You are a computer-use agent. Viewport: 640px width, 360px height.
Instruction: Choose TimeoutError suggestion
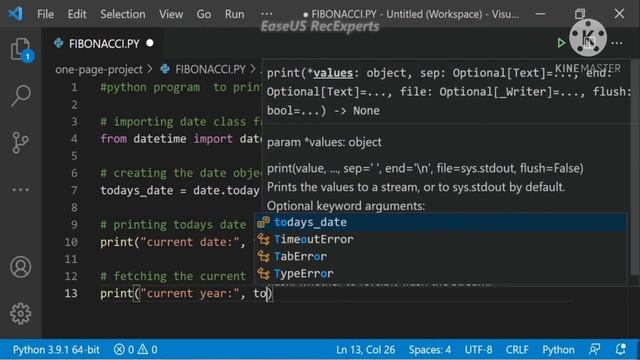[440, 239]
